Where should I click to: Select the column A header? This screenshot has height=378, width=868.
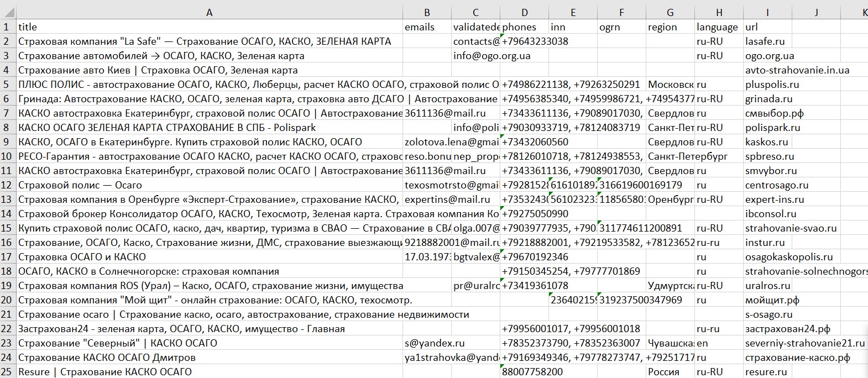(209, 12)
